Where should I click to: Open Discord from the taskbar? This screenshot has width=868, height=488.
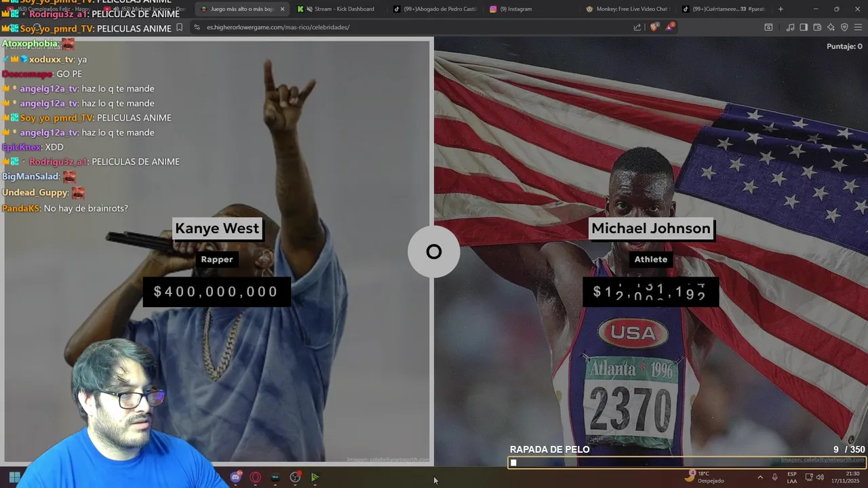(x=235, y=477)
